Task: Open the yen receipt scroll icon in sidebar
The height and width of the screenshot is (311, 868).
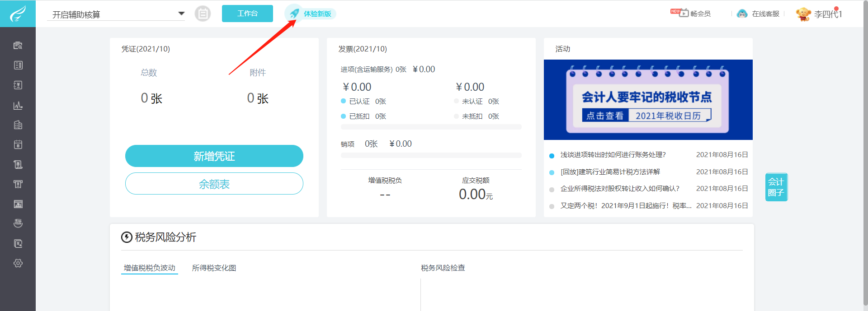Action: click(18, 165)
